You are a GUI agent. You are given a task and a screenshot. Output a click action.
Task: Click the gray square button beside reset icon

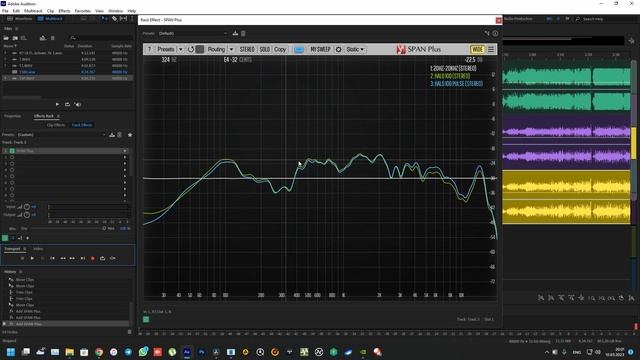(200, 49)
